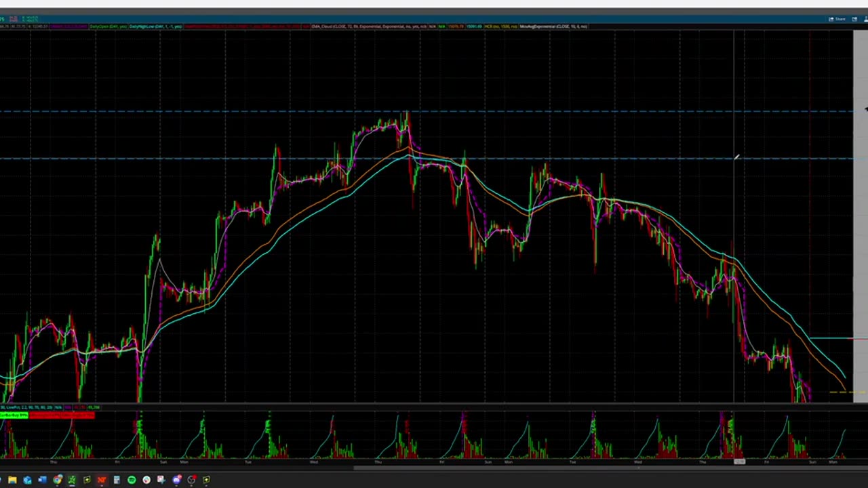
Task: Select the cyan horizontal line near the right edge
Action: tap(831, 338)
